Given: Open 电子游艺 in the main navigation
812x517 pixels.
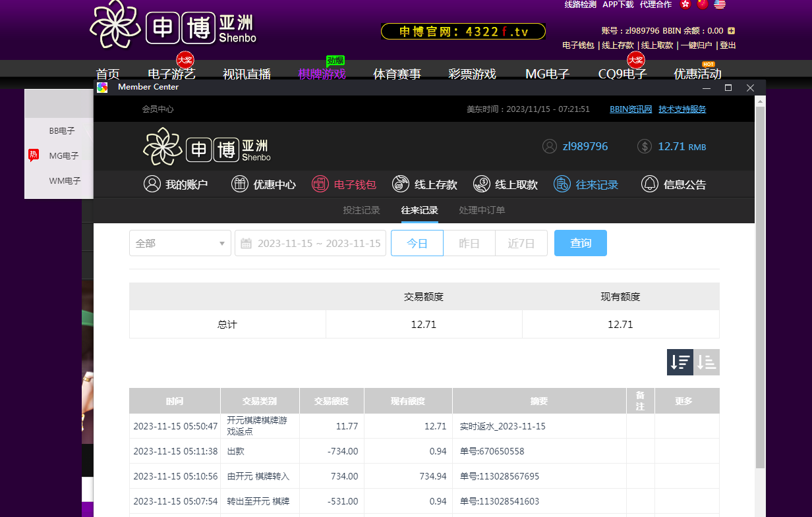Looking at the screenshot, I should click(172, 74).
